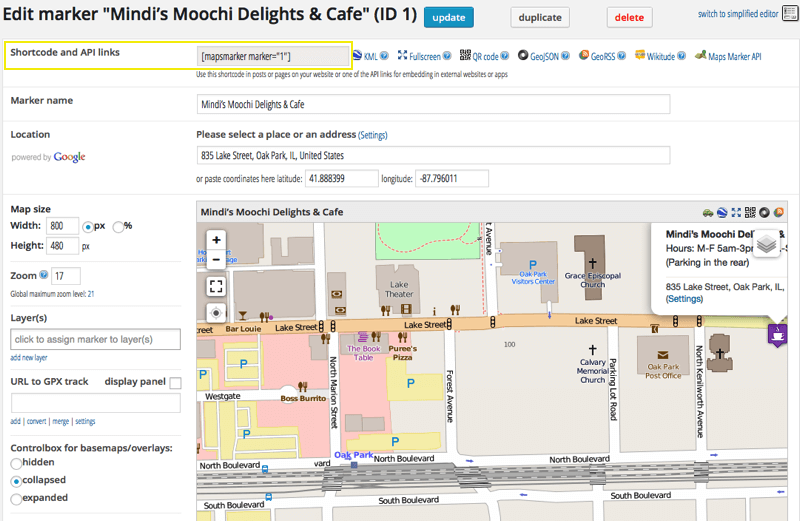Image resolution: width=800 pixels, height=521 pixels.
Task: Toggle the GPX display panel checkbox
Action: (175, 383)
